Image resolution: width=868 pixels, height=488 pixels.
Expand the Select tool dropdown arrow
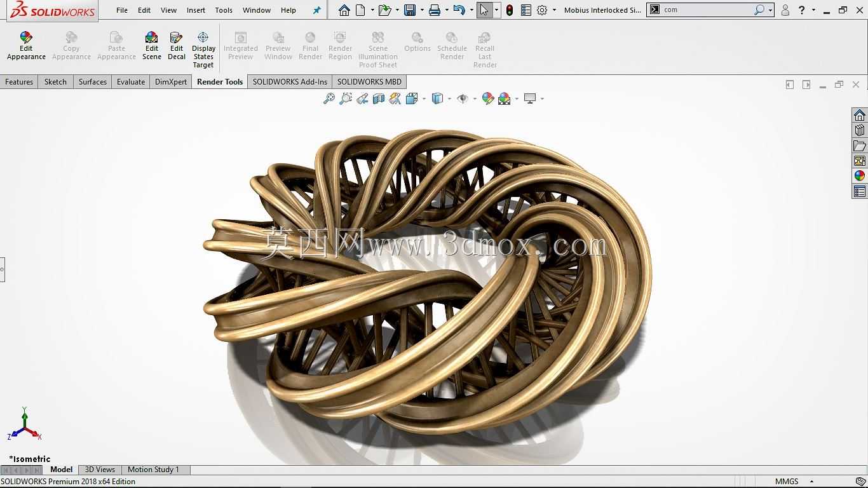(x=496, y=10)
